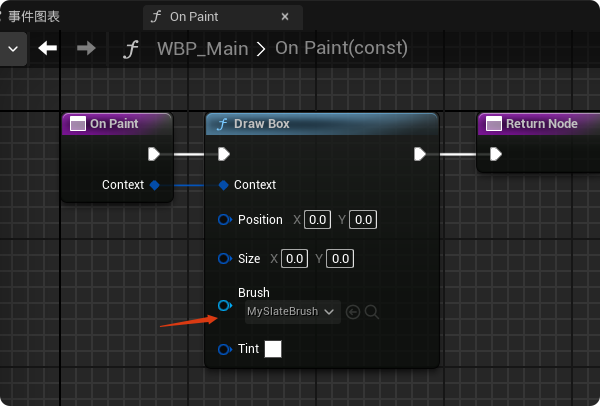Click Draw Box execution input pin
The image size is (600, 406).
[x=224, y=154]
